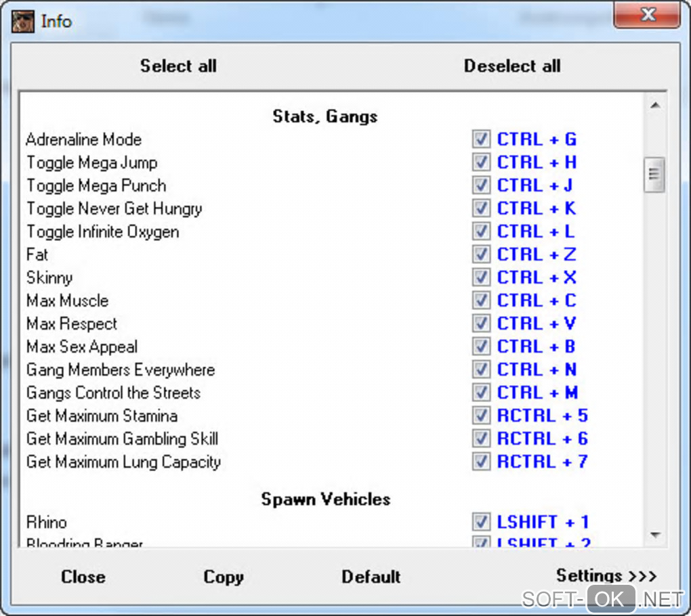
Task: Expand the Settings >>> panel
Action: coord(606,576)
